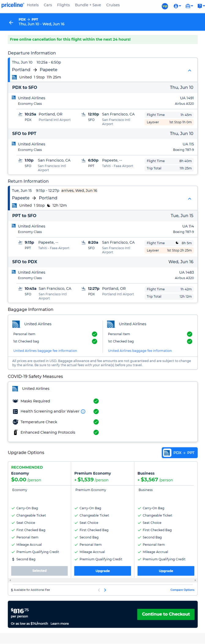This screenshot has height=644, width=205.
Task: Click Enhanced Cleaning Protocols green checkmark
Action: (x=96, y=432)
